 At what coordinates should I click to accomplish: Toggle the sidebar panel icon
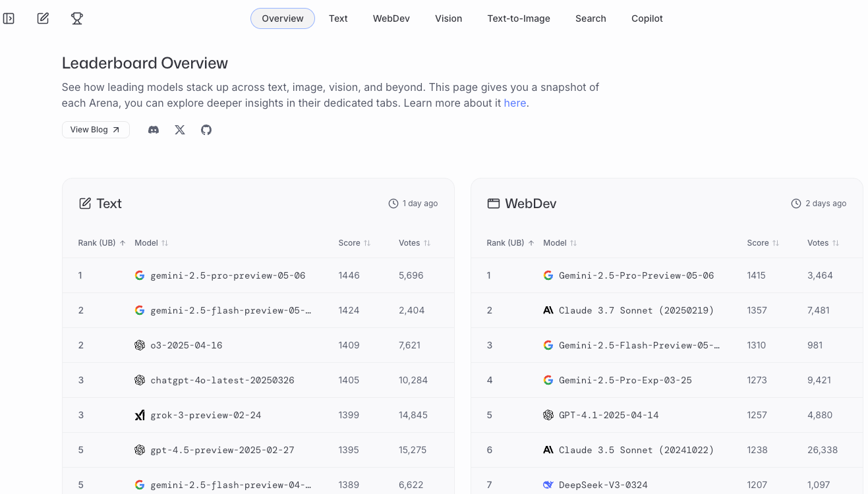tap(9, 18)
